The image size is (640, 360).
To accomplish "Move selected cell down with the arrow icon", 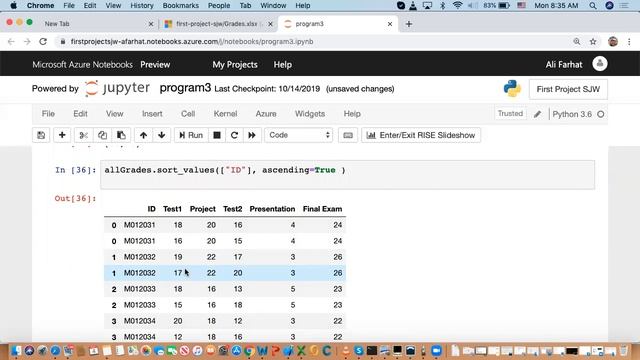I will pyautogui.click(x=162, y=135).
